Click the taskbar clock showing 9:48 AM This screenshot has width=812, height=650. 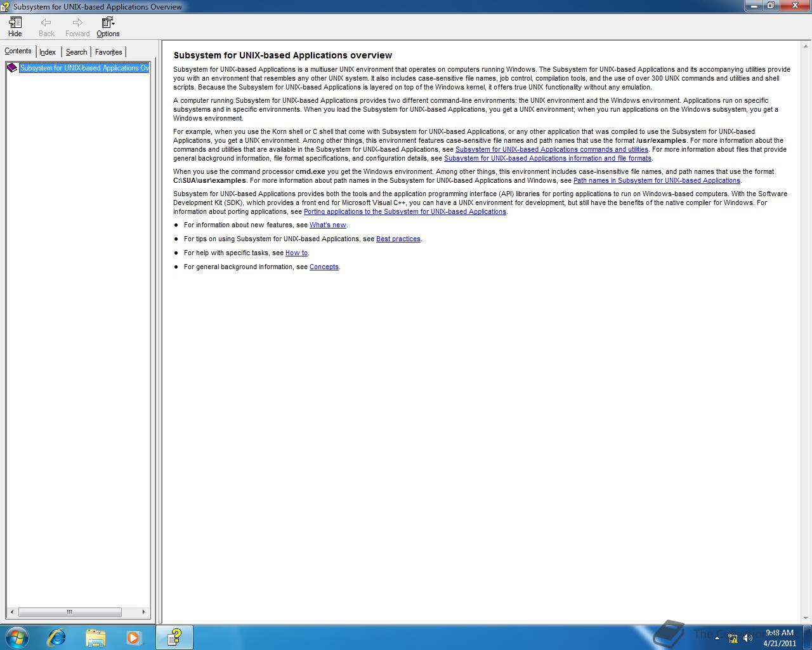pos(780,638)
